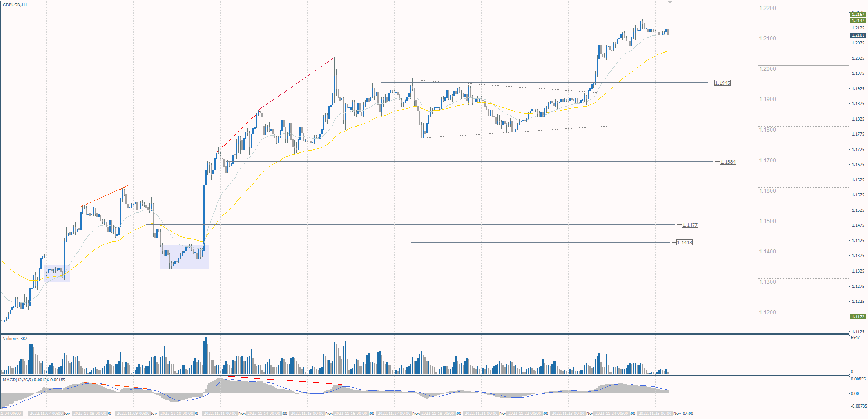Click the green 1.2147 price level tag
The height and width of the screenshot is (419, 868).
tap(858, 21)
